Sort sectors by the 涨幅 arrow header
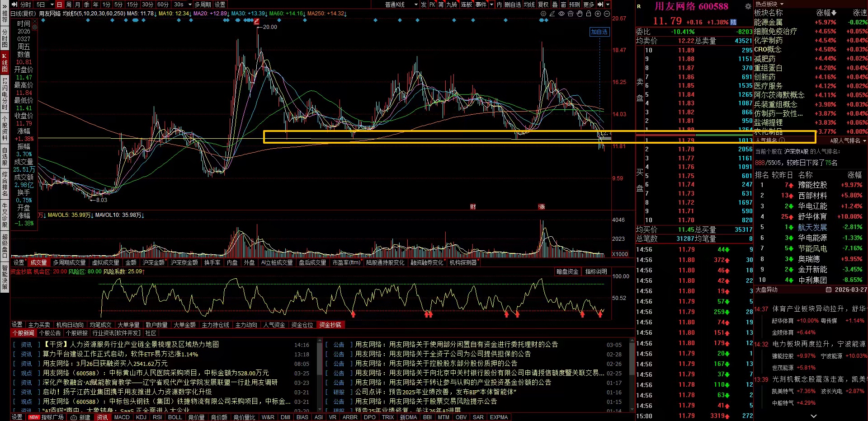 pyautogui.click(x=827, y=13)
